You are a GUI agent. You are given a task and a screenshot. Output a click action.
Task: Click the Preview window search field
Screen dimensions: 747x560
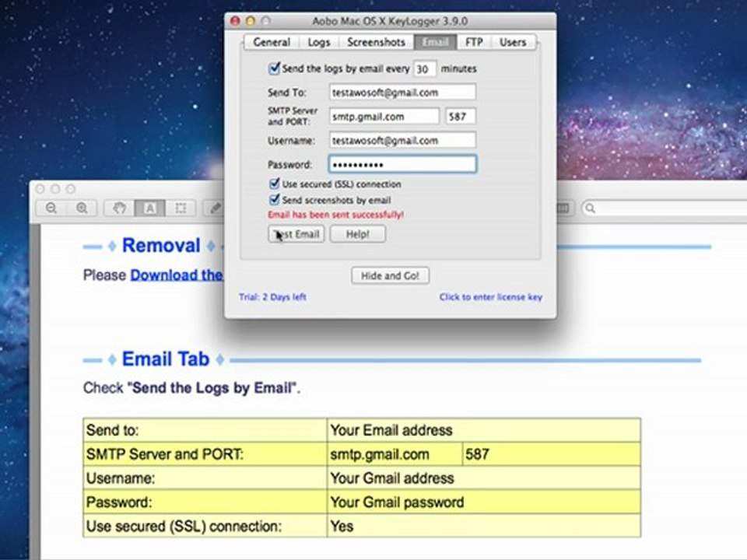[x=665, y=208]
